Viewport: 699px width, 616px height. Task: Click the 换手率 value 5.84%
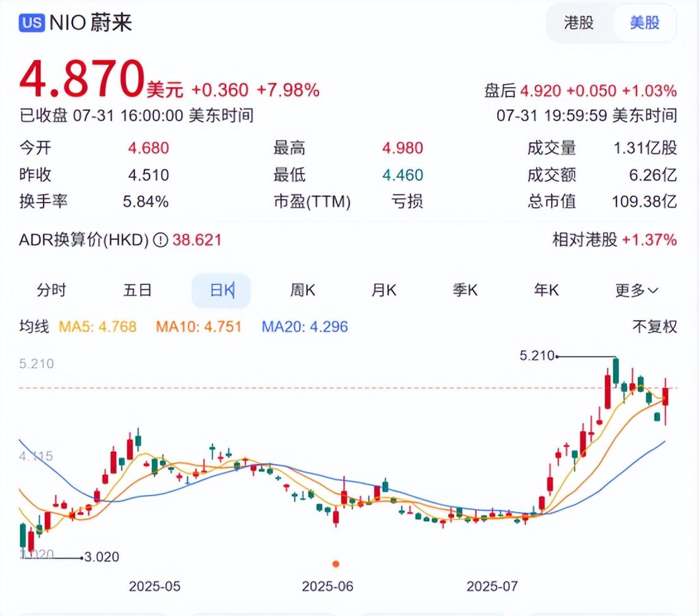(x=146, y=201)
